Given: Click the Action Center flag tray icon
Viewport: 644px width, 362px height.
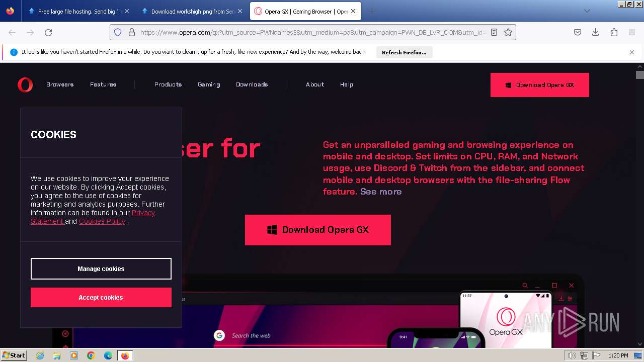Looking at the screenshot, I should coord(596,355).
